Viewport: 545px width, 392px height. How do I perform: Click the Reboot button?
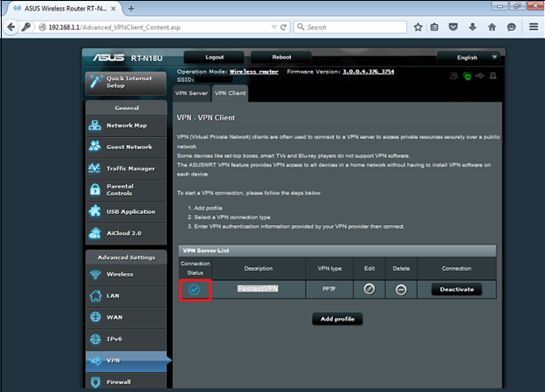point(281,58)
